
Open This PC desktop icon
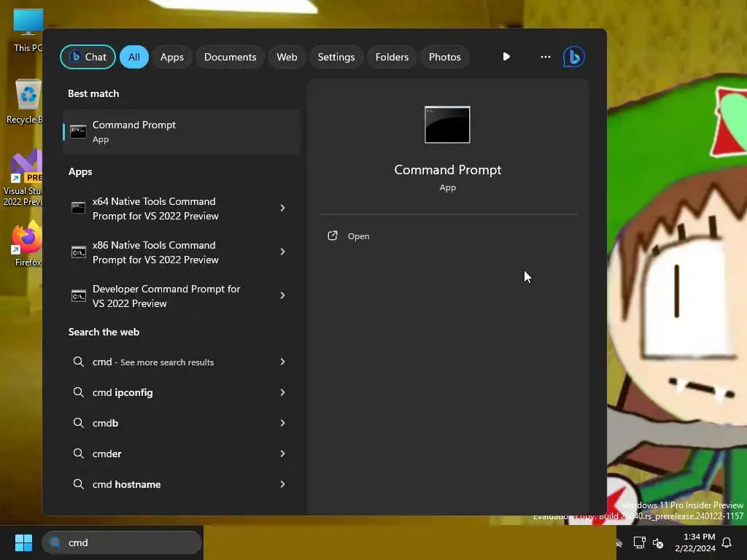(x=27, y=31)
